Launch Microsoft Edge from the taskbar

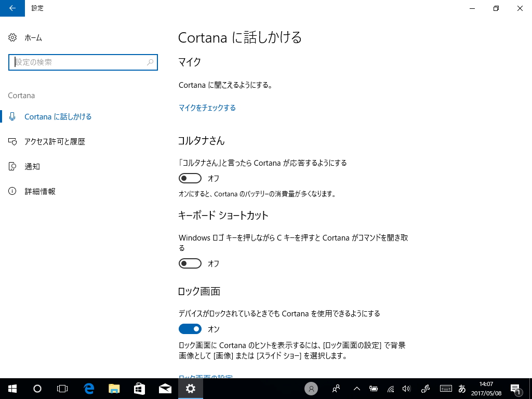tap(88, 389)
